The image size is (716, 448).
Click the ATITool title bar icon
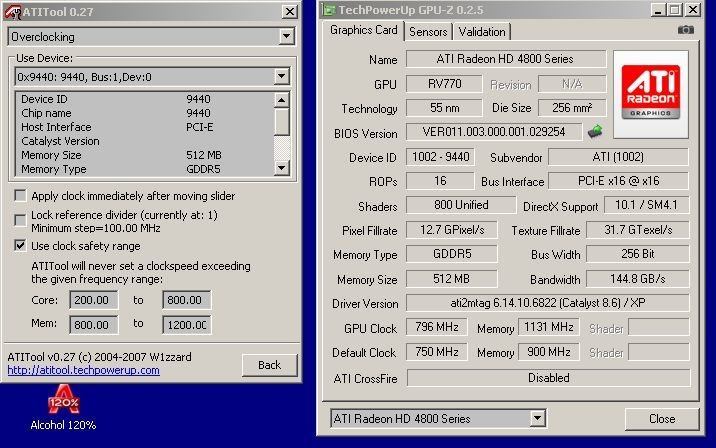pos(12,11)
